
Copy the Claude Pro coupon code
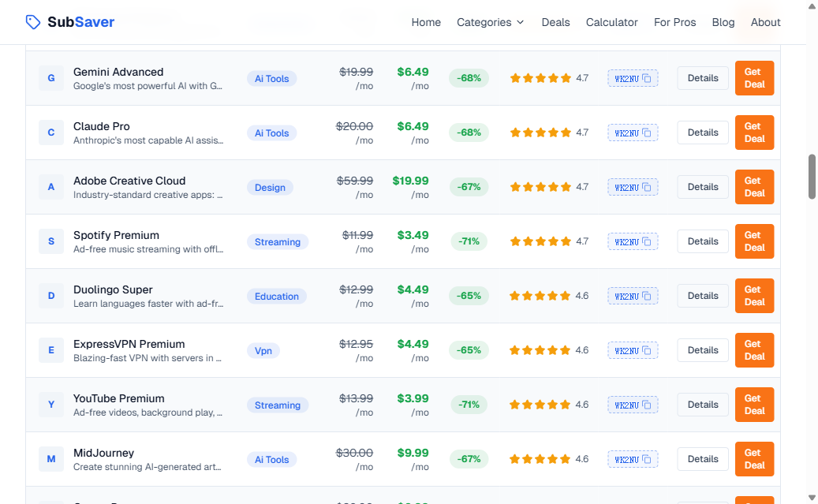click(x=633, y=133)
